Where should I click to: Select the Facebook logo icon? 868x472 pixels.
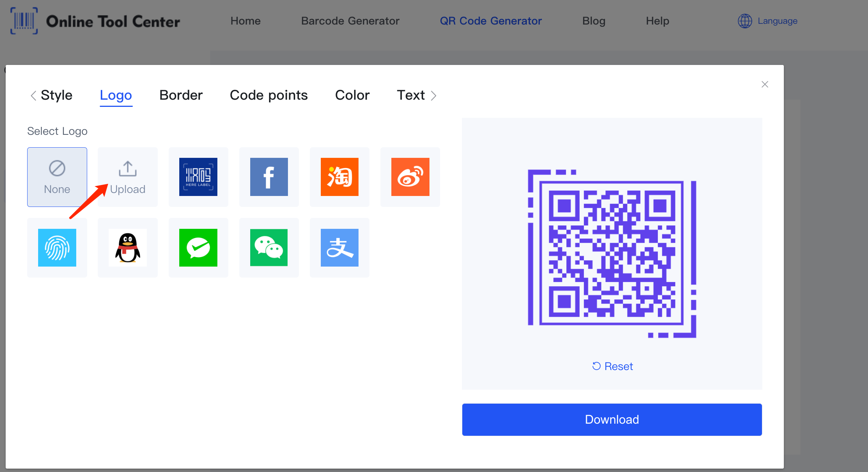(x=269, y=176)
